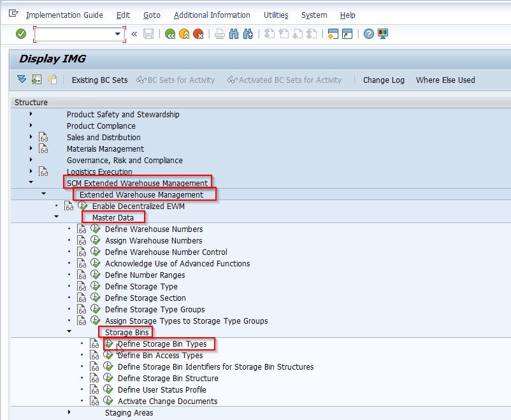Expand Product Compliance node
This screenshot has width=511, height=420.
coord(31,125)
